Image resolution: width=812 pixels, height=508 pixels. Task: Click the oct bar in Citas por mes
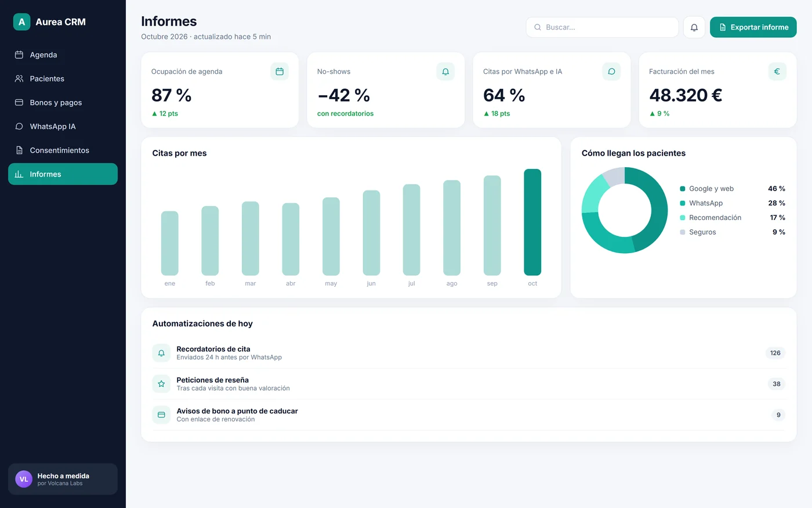pos(532,222)
